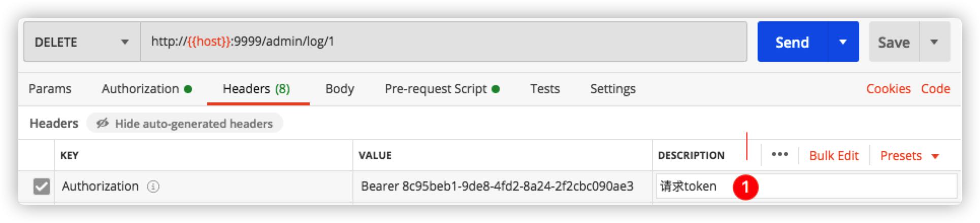Click the three-dots column options icon

coord(779,155)
